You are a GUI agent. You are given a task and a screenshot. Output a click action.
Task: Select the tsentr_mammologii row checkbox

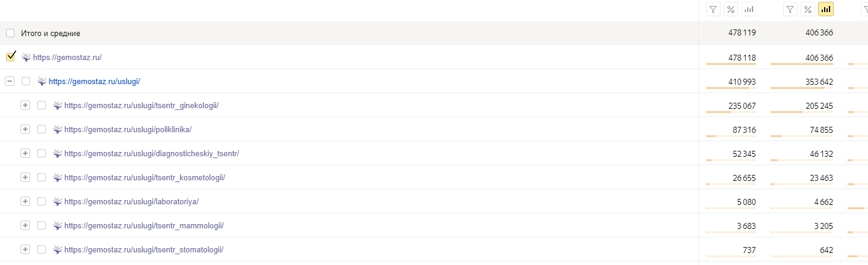(x=42, y=225)
